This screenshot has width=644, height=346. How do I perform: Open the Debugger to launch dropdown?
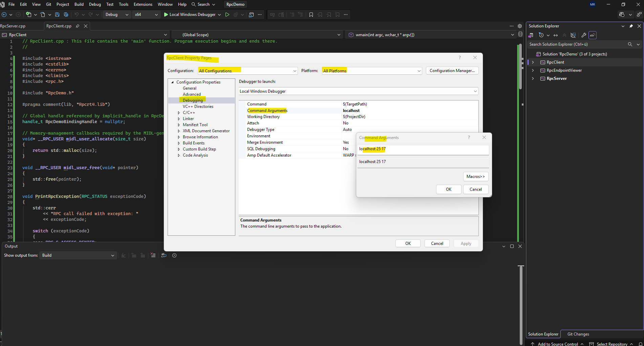coord(359,91)
